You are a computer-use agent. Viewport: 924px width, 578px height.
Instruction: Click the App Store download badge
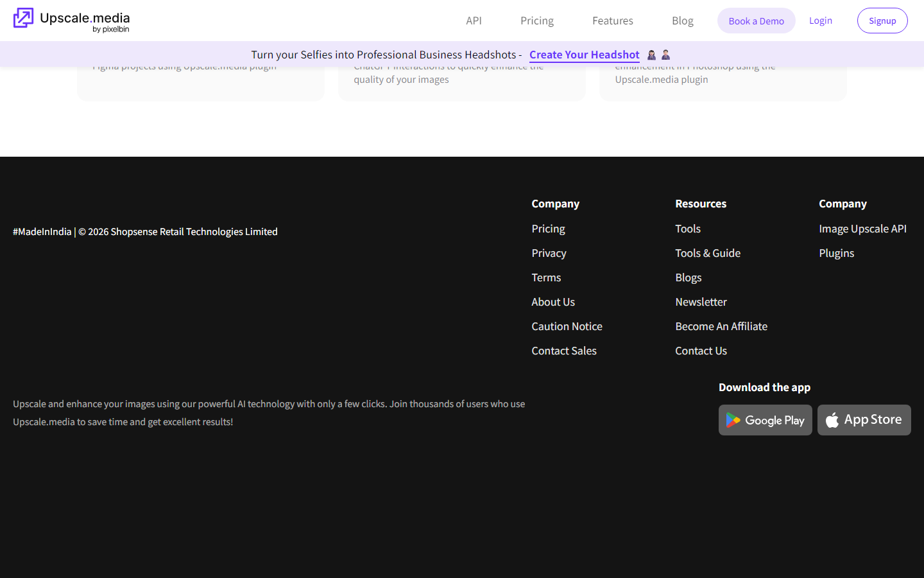[864, 420]
